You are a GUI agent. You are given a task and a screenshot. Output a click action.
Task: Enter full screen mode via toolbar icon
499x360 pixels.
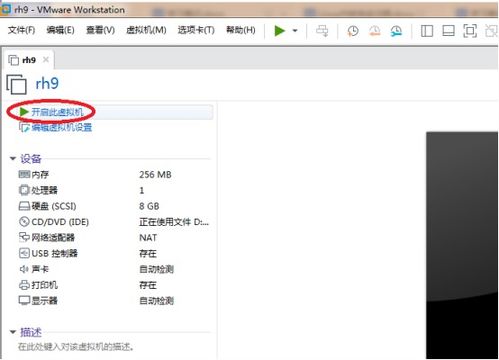[x=470, y=31]
